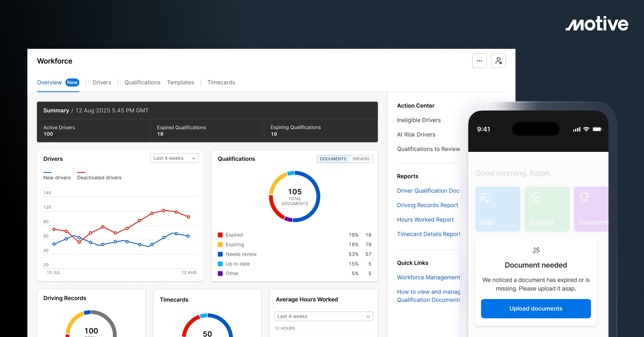644x337 pixels.
Task: Click the Upload documents button
Action: (536, 308)
